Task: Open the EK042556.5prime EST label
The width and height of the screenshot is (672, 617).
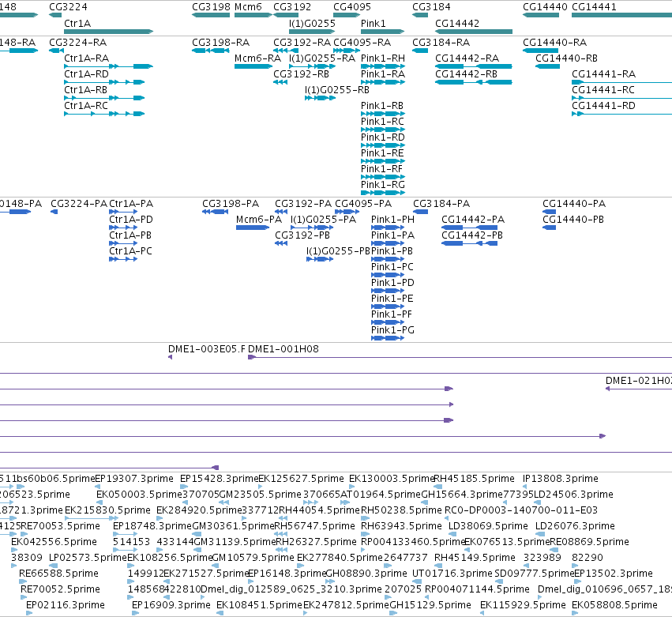Action: pyautogui.click(x=54, y=542)
